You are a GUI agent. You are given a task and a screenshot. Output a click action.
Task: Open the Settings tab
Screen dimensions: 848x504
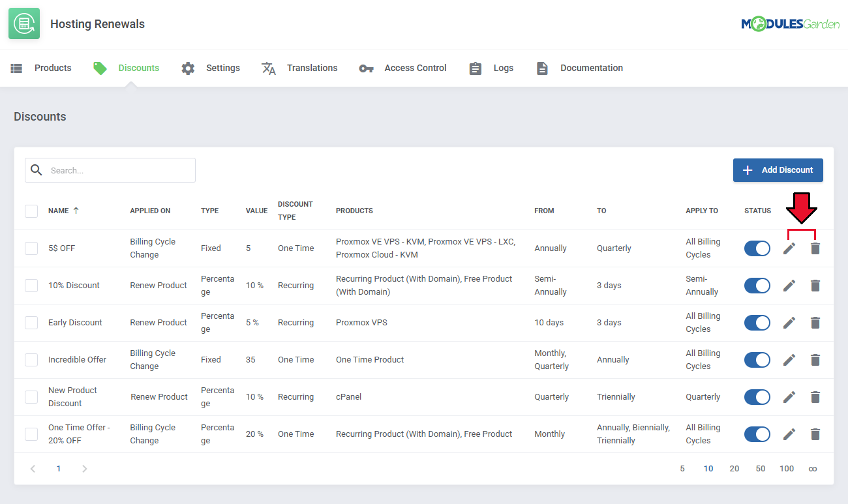click(211, 68)
